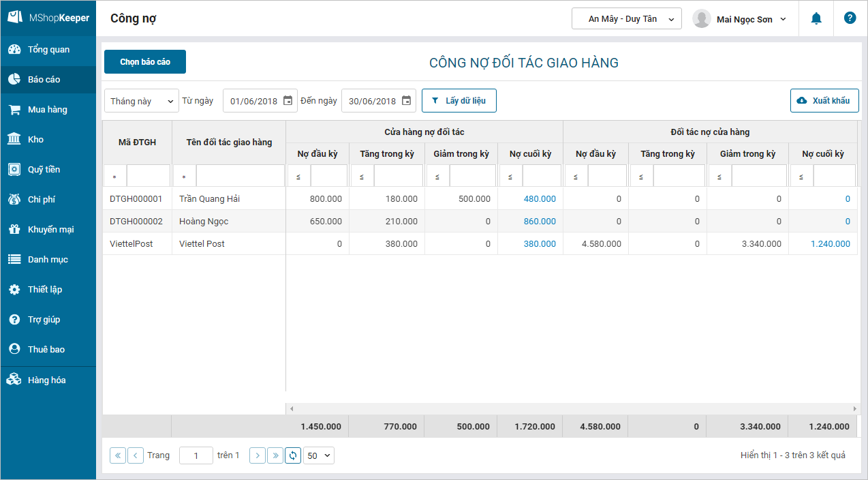868x480 pixels.
Task: Click the horizontal scrollbar track
Action: pyautogui.click(x=572, y=408)
